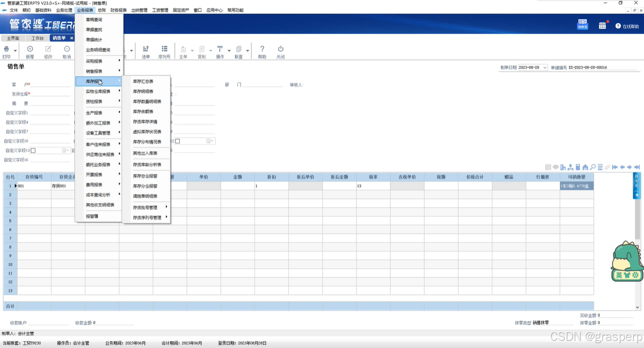Image resolution: width=644 pixels, height=348 pixels.
Task: Click the speech bubble icon above grid
Action: coord(555,167)
